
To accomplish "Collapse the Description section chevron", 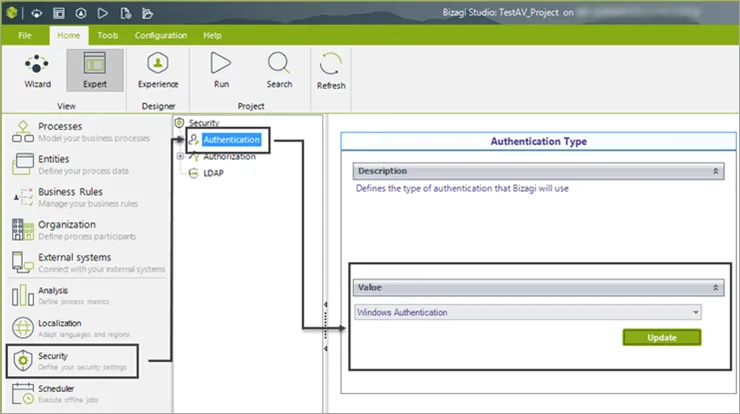I will click(715, 171).
